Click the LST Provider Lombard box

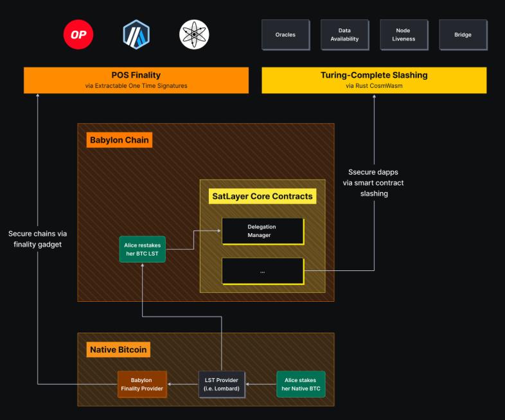(222, 384)
